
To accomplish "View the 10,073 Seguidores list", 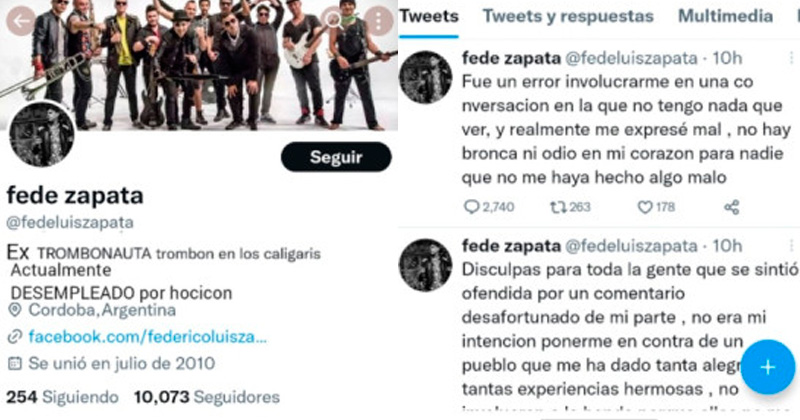I will 207,397.
